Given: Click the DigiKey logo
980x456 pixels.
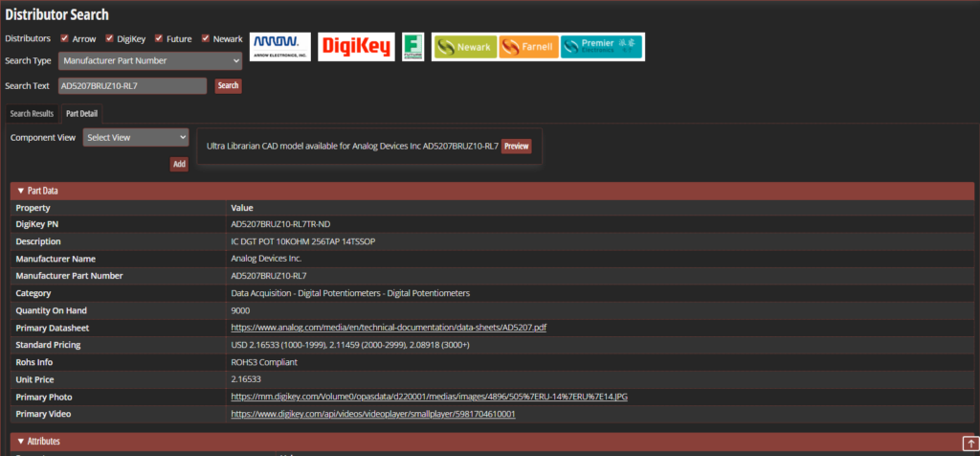Looking at the screenshot, I should click(x=356, y=47).
